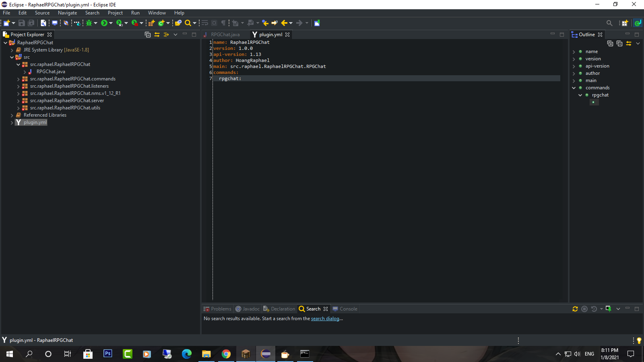Click the search dialog link
Screen dimensions: 644x362
click(325, 319)
